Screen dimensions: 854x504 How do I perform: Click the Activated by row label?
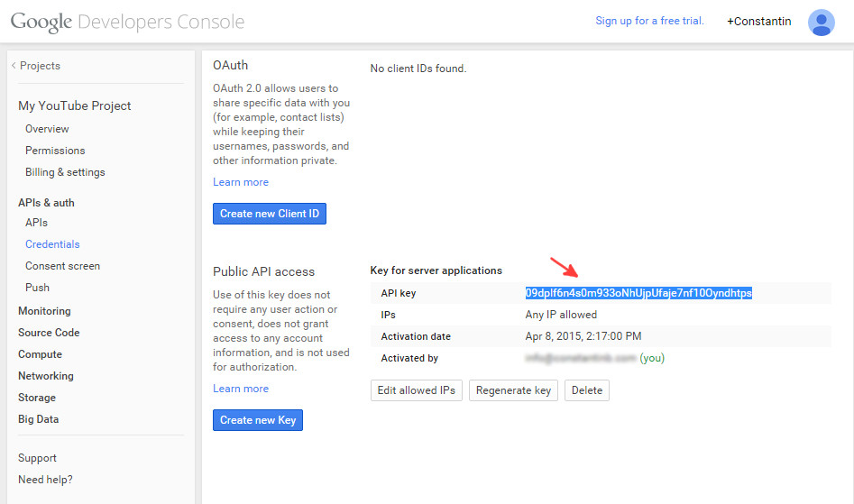coord(409,358)
